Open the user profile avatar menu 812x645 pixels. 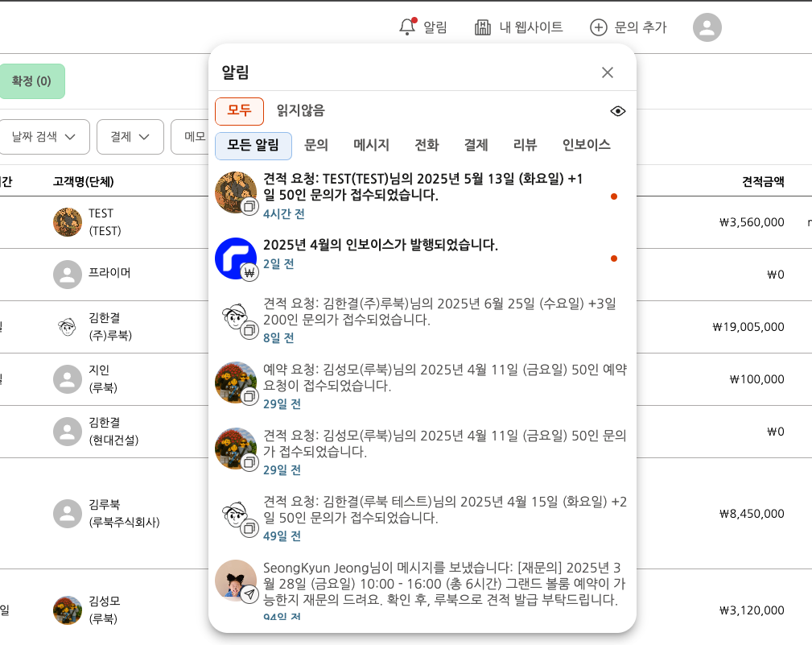(707, 27)
